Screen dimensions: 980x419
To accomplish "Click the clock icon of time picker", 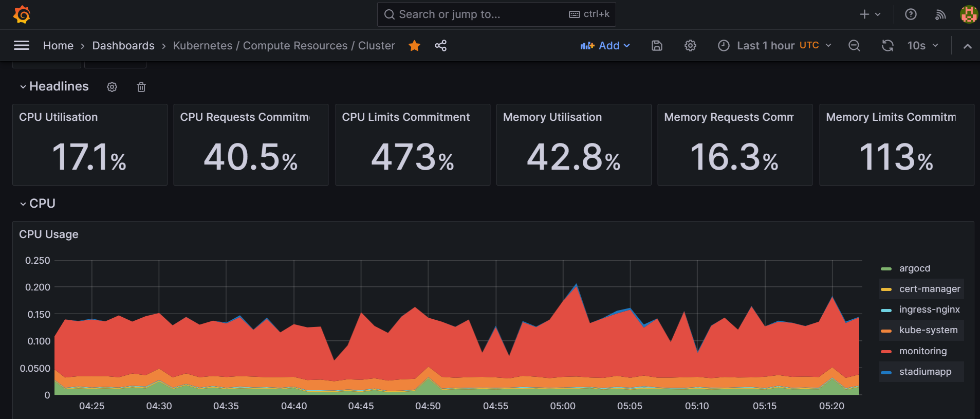I will coord(724,46).
